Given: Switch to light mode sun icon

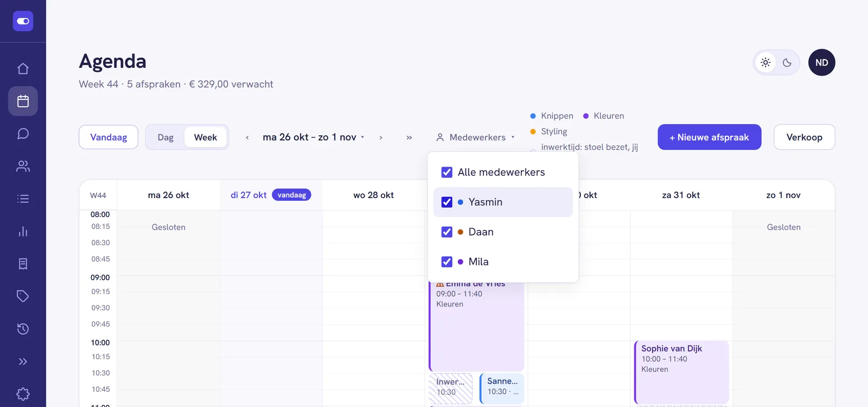Looking at the screenshot, I should pos(765,62).
